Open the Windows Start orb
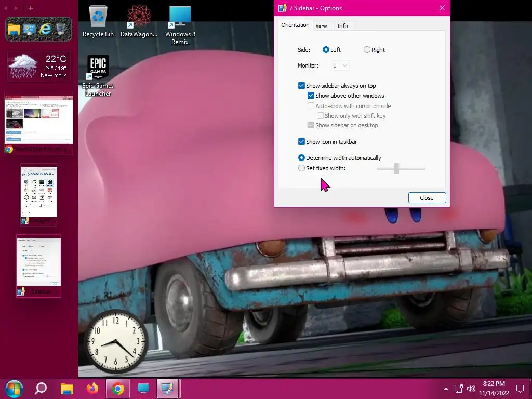 tap(14, 389)
